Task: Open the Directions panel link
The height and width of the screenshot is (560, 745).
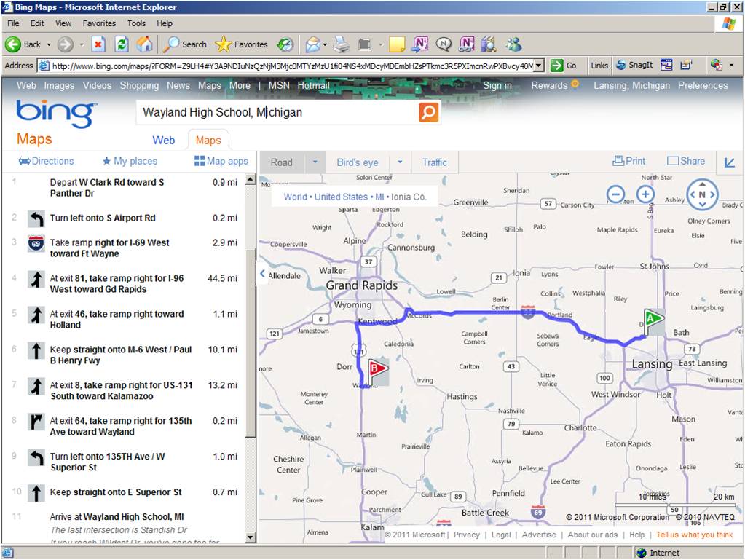Action: [46, 161]
